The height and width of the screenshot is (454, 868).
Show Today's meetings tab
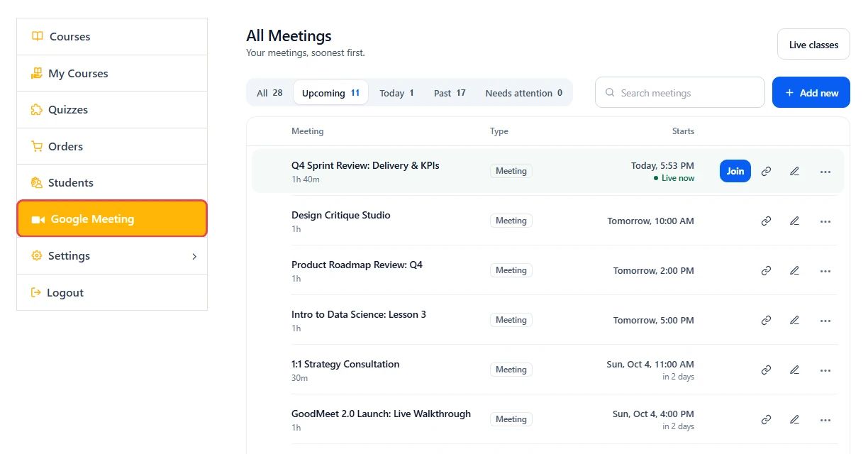(396, 93)
